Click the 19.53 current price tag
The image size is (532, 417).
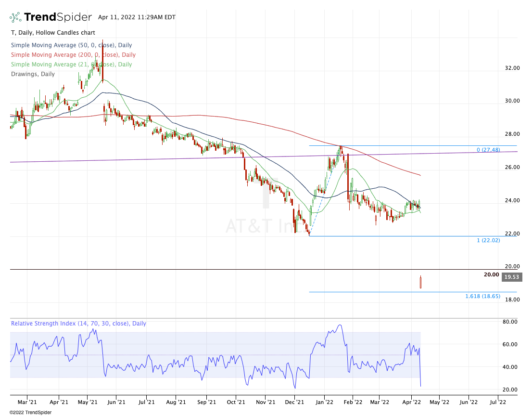[511, 277]
